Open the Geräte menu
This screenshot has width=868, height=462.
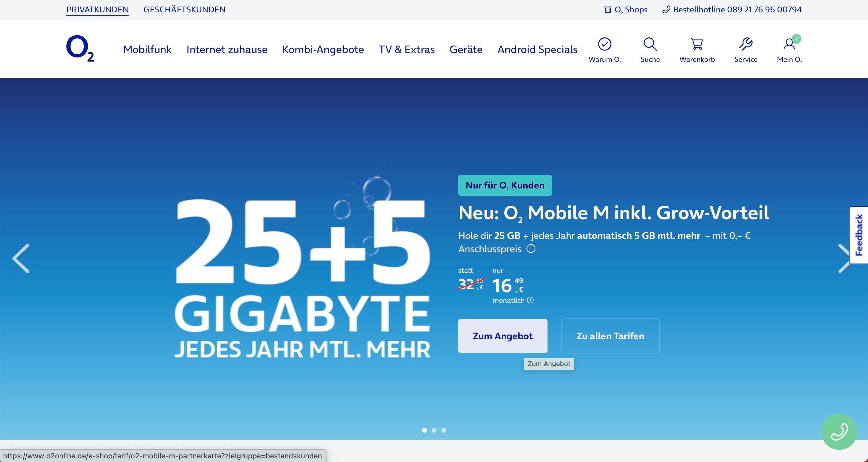tap(466, 49)
